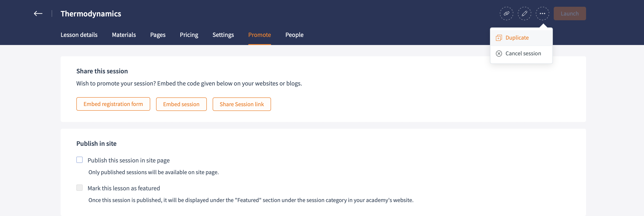Select Duplicate from the options menu

pyautogui.click(x=517, y=38)
